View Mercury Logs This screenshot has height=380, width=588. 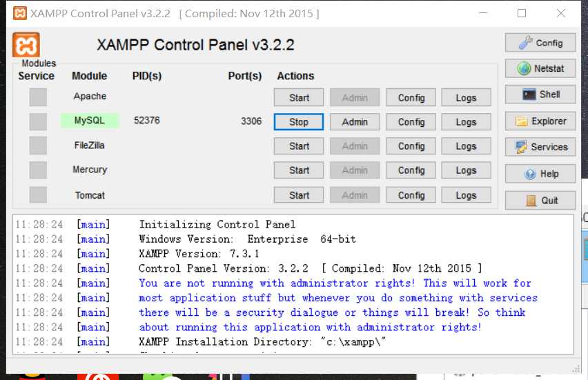pos(466,170)
